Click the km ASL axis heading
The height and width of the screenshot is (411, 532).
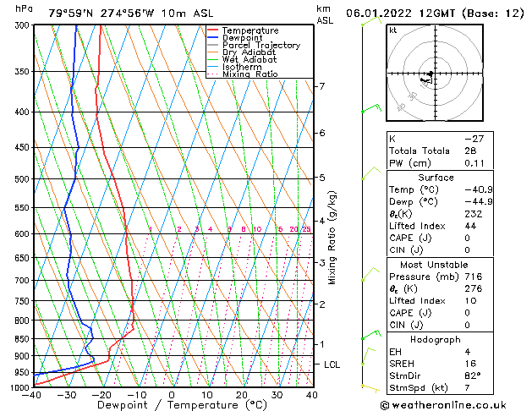[x=325, y=14]
